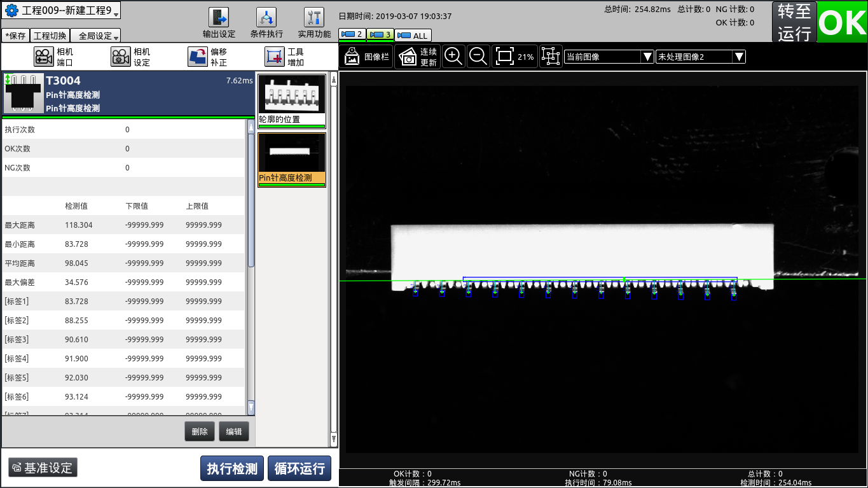868x488 pixels.
Task: Click the [标签5] value 92.030
Action: click(77, 378)
